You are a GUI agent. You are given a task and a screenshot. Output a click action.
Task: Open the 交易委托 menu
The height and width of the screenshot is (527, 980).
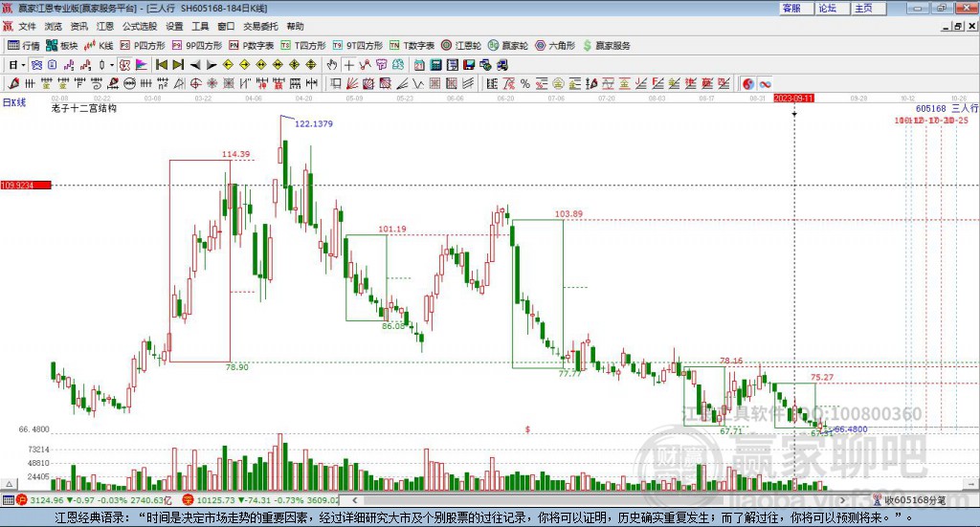coord(260,26)
